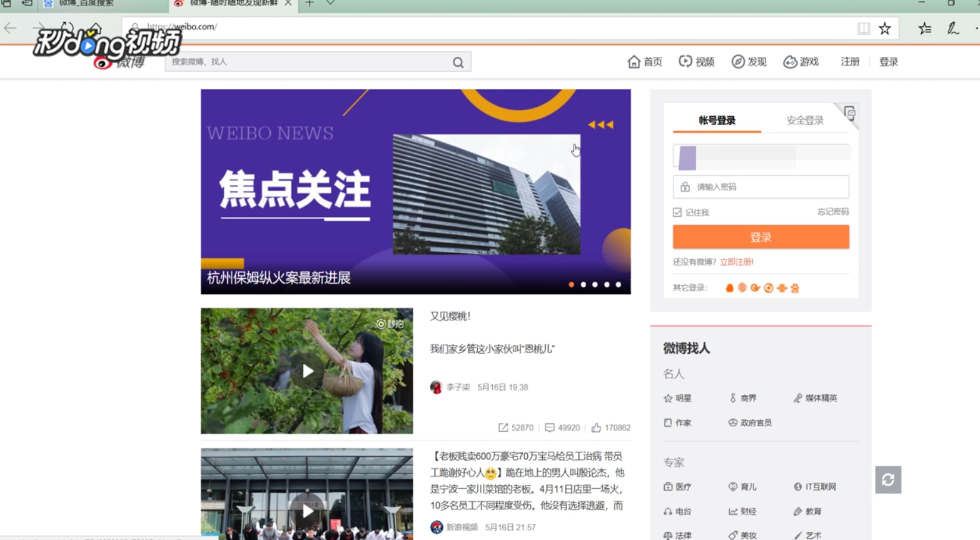
Task: Select the first orange carousel dot
Action: point(572,284)
